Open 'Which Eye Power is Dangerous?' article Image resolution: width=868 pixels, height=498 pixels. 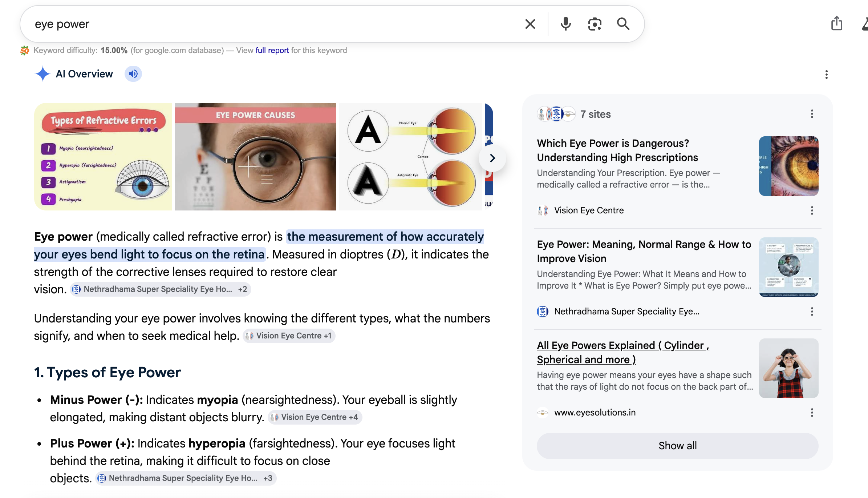pos(617,150)
